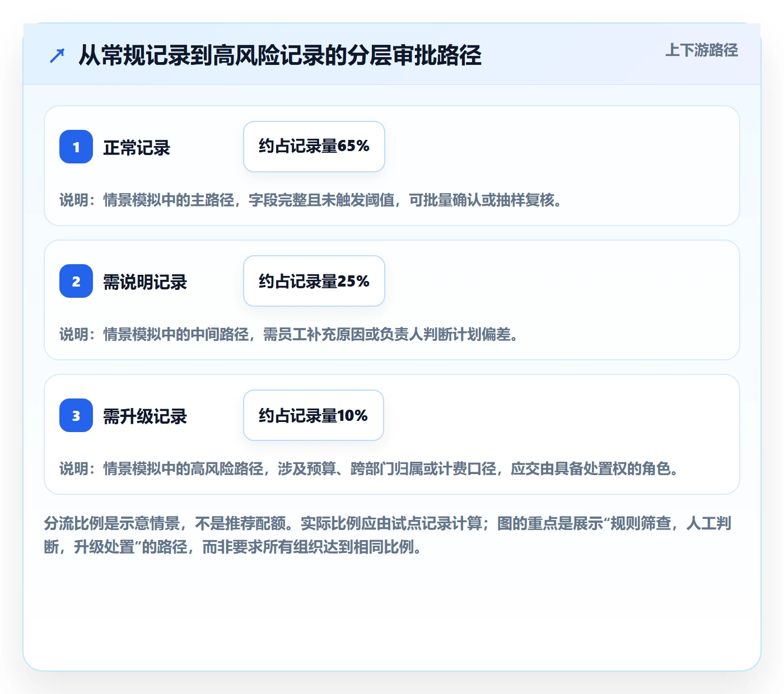Click the 需升级记录 heading
Image resolution: width=784 pixels, height=694 pixels.
coord(145,416)
